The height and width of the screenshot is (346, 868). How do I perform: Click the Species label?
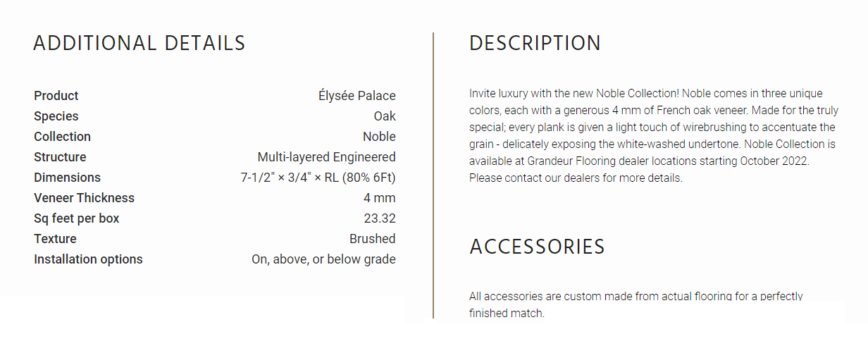click(56, 116)
